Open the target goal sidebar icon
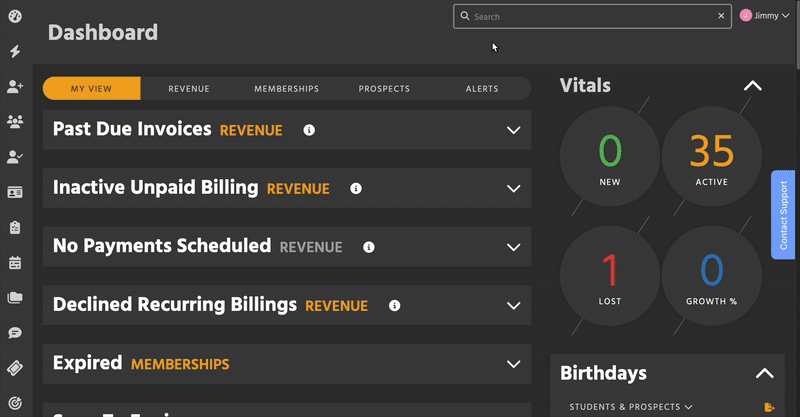 coord(15,403)
